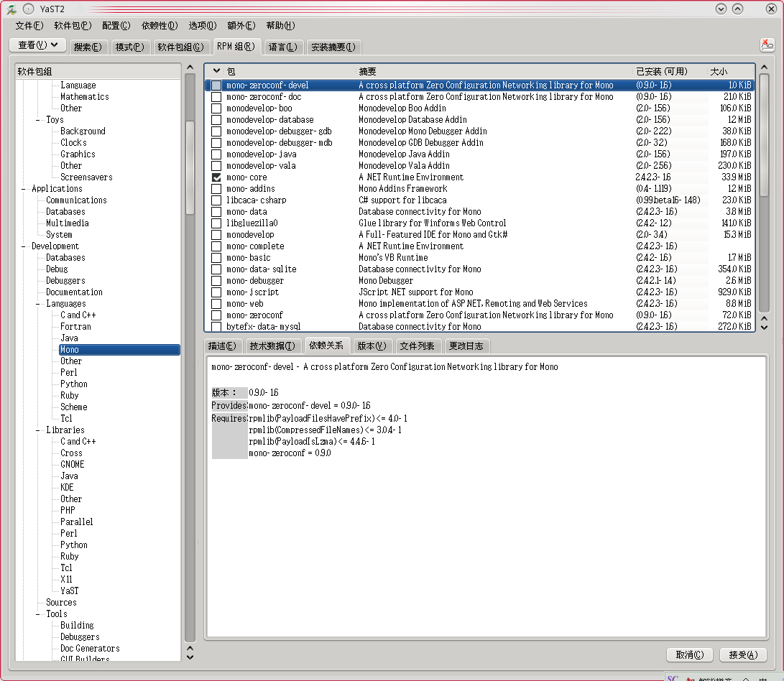This screenshot has height=681, width=784.
Task: Click the package list sort arrow header icon
Action: (x=216, y=71)
